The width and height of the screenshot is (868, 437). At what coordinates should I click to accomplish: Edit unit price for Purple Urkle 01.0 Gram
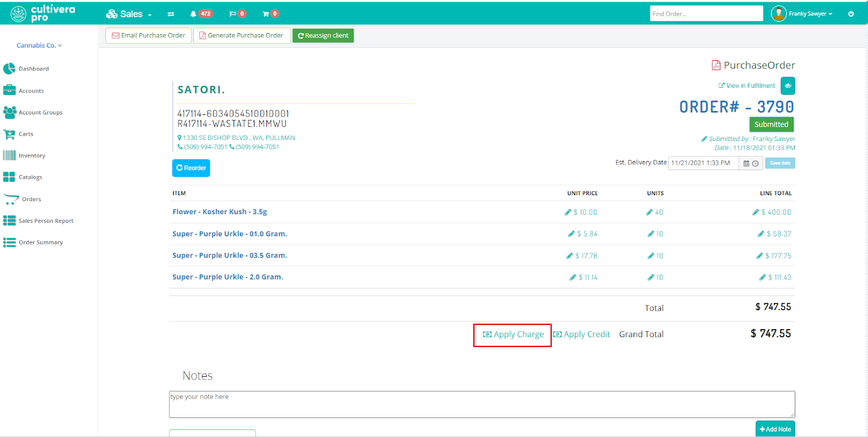(x=571, y=234)
